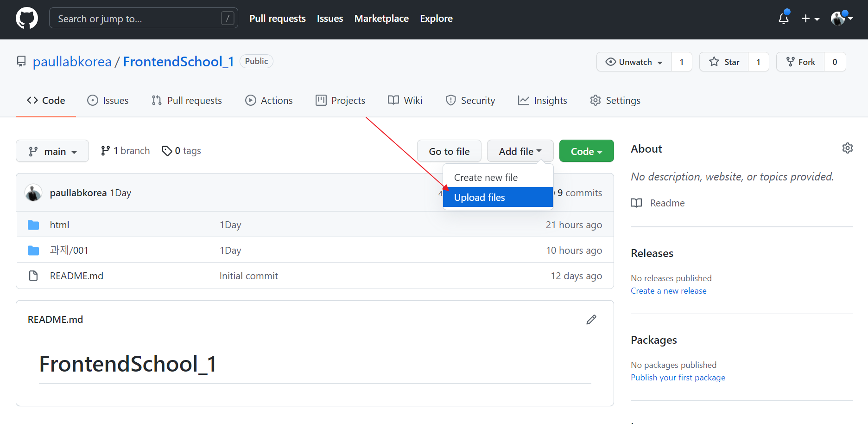
Task: Click Create a new release
Action: point(668,291)
